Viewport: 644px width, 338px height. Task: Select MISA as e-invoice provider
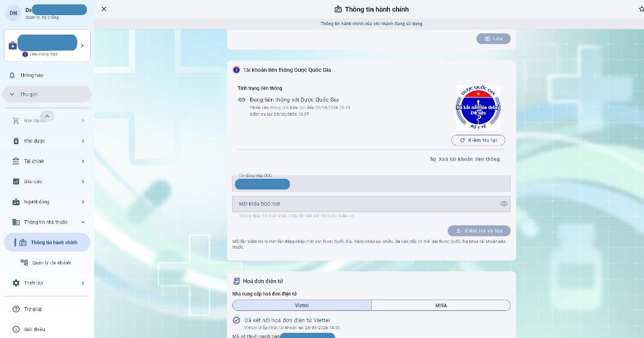click(x=441, y=305)
